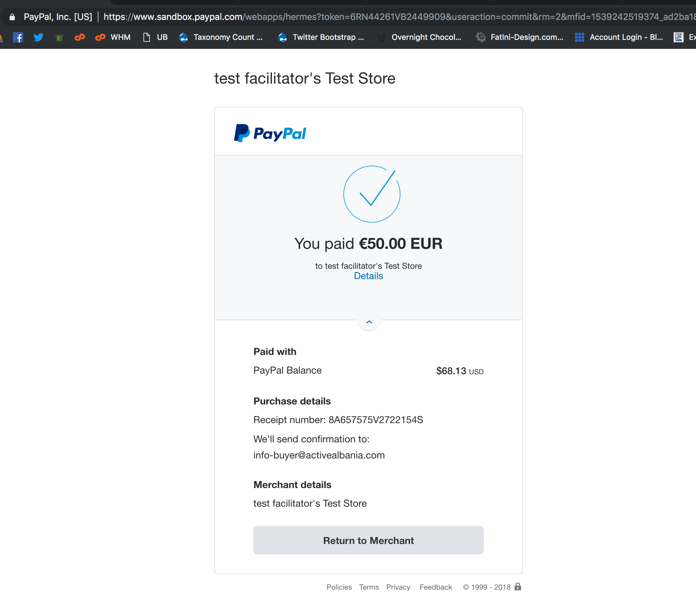Viewport: 696px width, 616px height.
Task: Open the Privacy footer link
Action: (x=398, y=587)
